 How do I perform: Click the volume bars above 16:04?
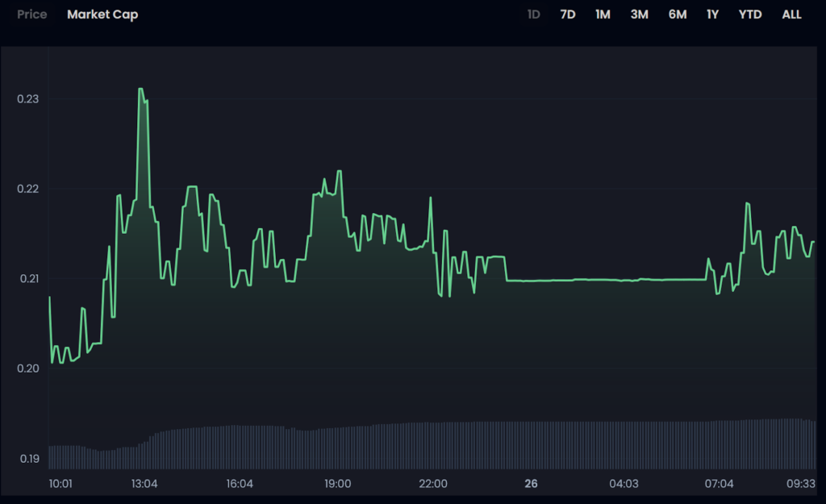(x=240, y=447)
